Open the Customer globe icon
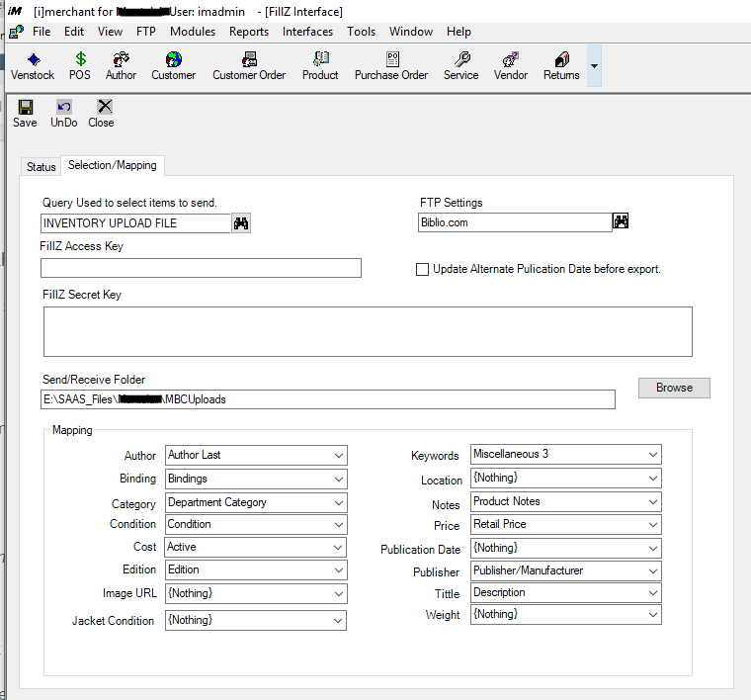 pos(173,66)
